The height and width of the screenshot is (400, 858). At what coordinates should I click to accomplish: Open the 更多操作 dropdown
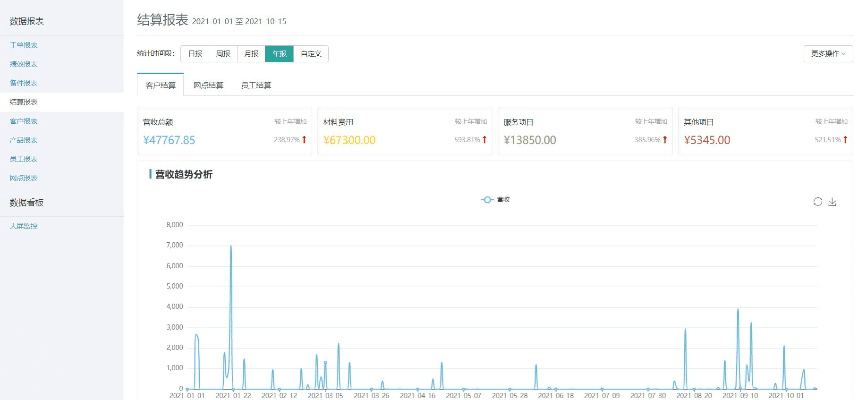coord(827,54)
